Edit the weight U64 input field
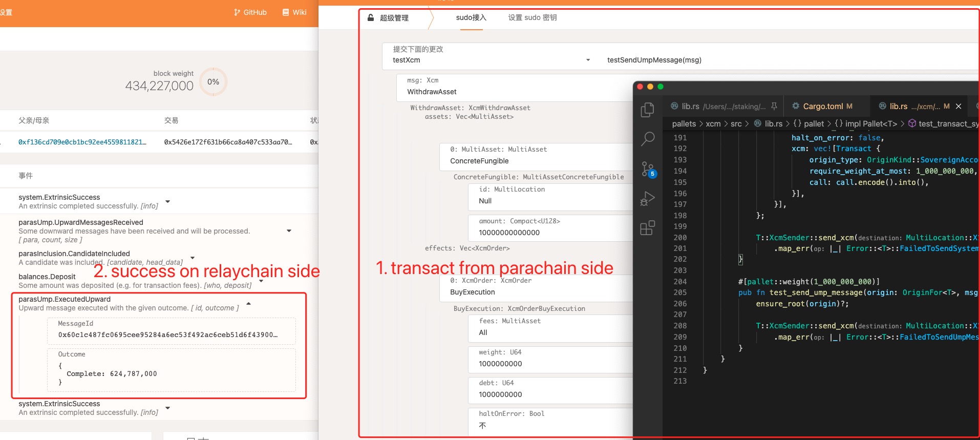980x440 pixels. (550, 360)
